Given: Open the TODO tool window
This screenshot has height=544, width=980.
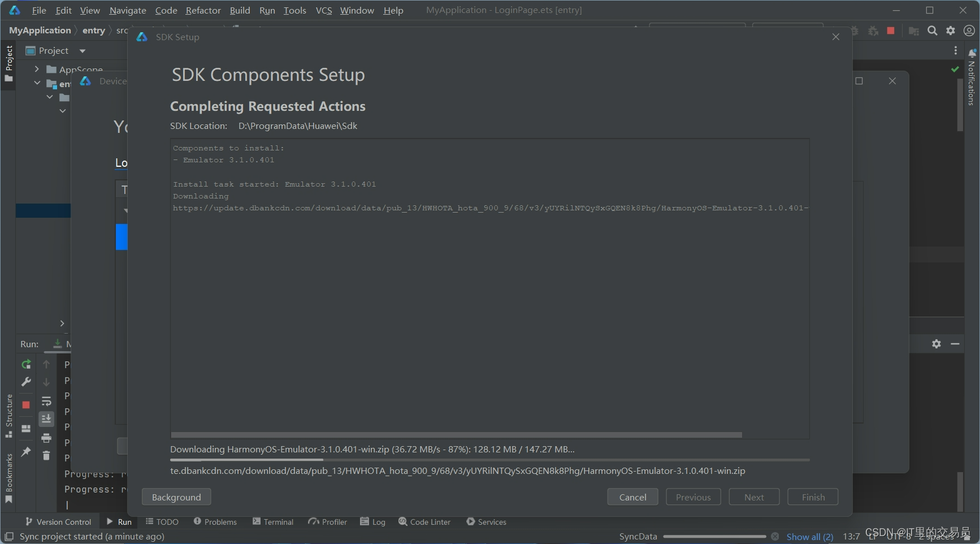Looking at the screenshot, I should click(162, 522).
